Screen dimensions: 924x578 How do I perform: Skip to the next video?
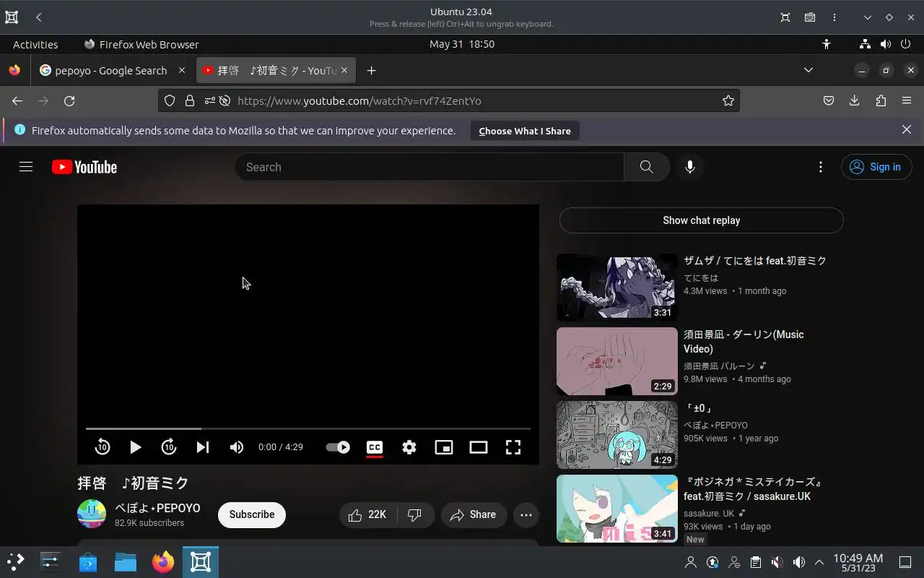pos(203,447)
